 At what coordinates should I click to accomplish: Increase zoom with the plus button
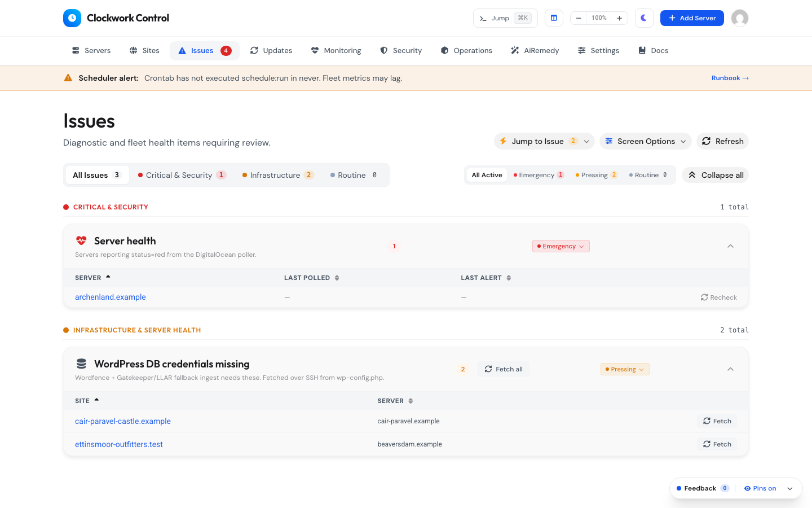click(x=619, y=18)
